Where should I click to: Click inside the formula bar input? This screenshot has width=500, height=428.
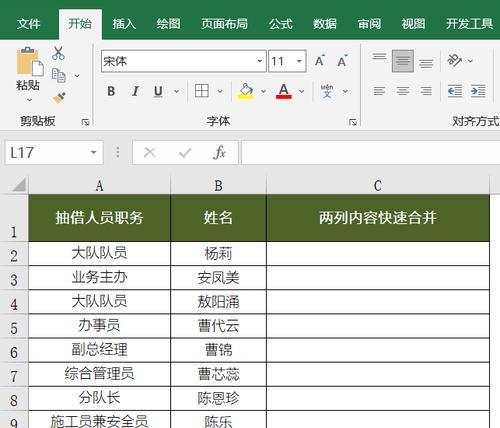(x=370, y=153)
